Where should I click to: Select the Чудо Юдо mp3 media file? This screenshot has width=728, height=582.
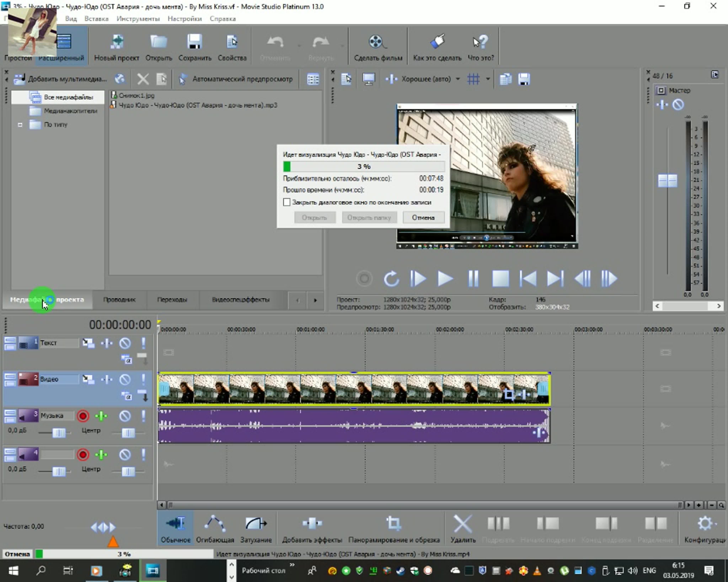click(194, 105)
